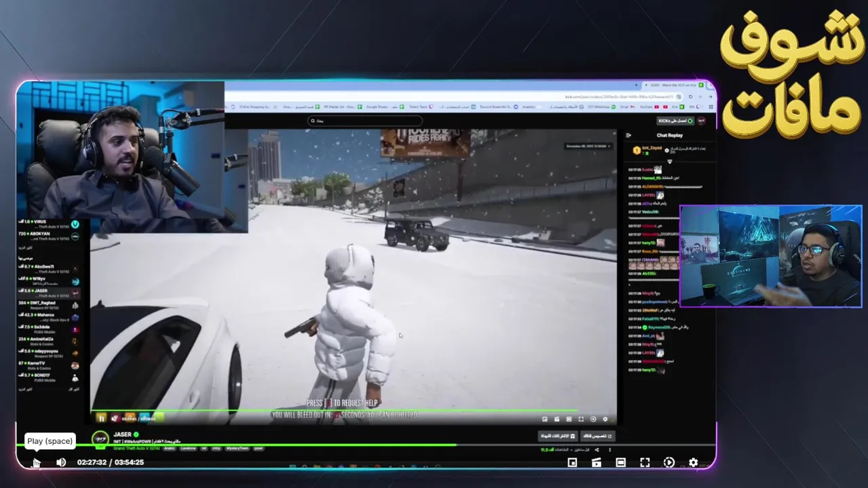Viewport: 868px width, 488px height.
Task: Open the Analytics bookmark
Action: pyautogui.click(x=532, y=106)
